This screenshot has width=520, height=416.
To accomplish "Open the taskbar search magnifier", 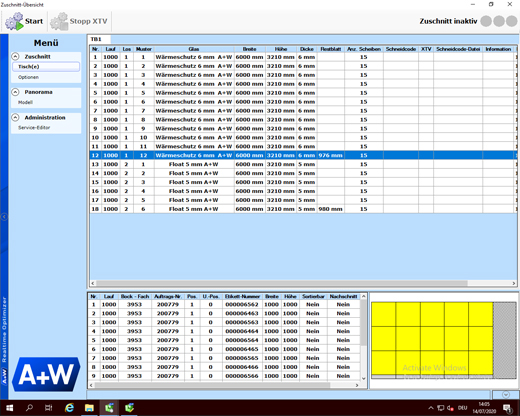I will coord(29,408).
